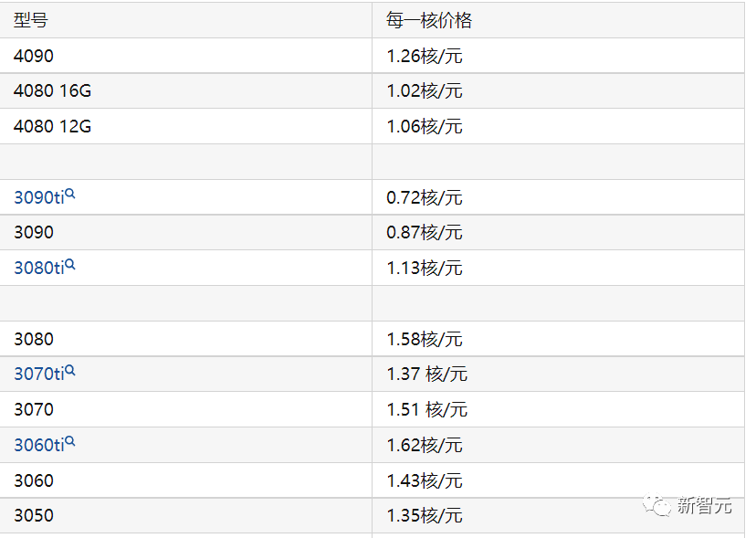Click the WeChat logo in watermark
Screen dimensions: 756x538
coord(657,505)
